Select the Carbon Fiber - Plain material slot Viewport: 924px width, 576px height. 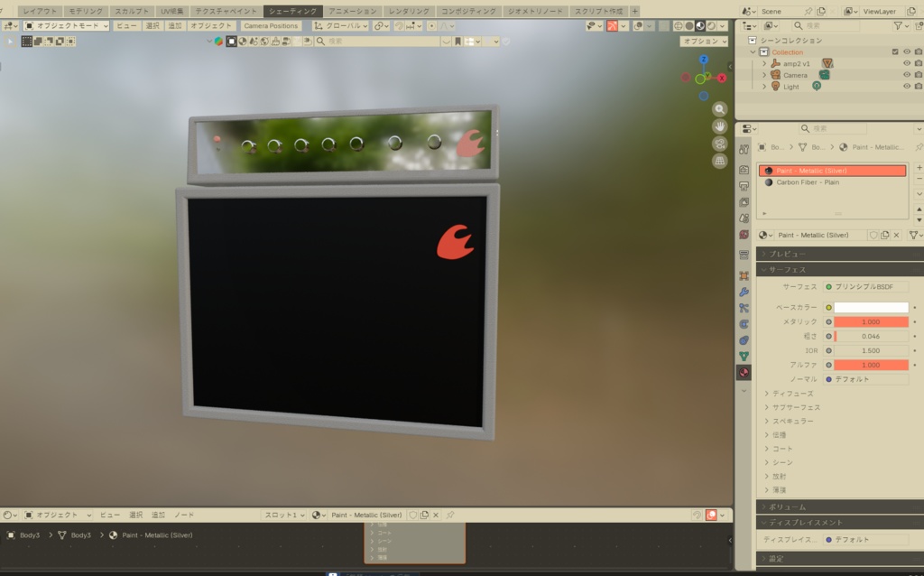pos(830,183)
